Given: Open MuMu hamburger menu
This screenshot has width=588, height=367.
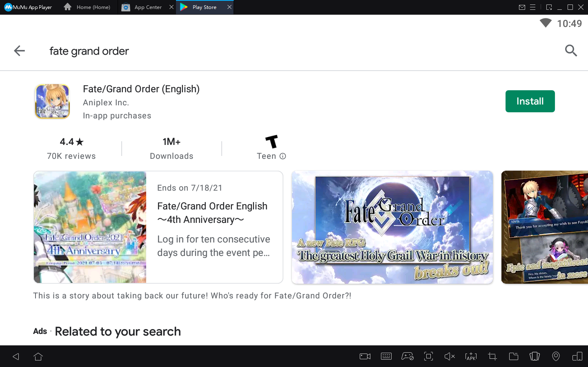Looking at the screenshot, I should pos(532,7).
